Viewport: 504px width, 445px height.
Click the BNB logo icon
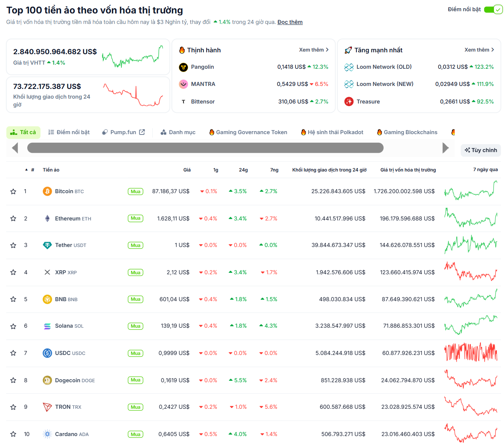47,299
